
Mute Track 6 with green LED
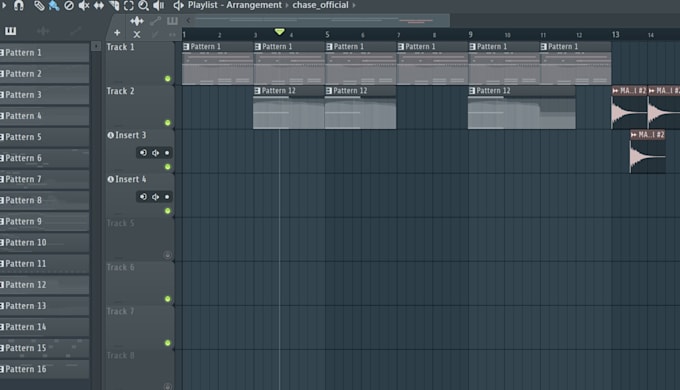pos(168,299)
